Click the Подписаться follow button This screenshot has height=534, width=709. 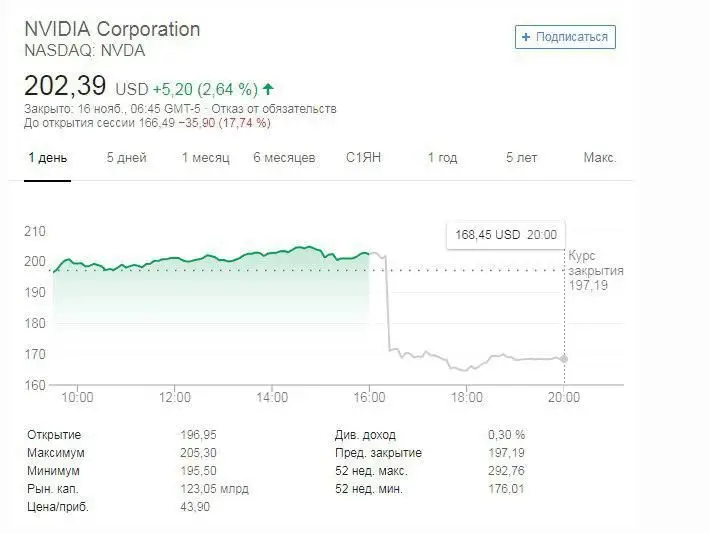(x=565, y=37)
